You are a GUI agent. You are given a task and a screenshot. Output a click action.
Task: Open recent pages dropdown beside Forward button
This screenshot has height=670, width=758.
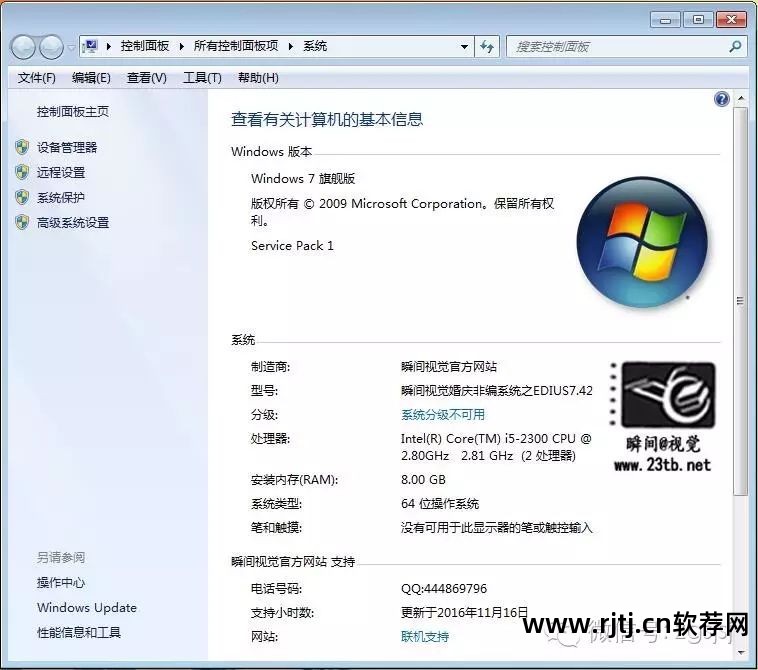(x=72, y=47)
